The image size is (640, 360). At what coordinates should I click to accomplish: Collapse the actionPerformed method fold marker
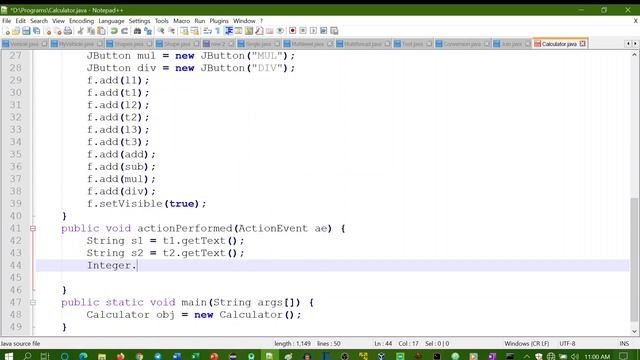[x=33, y=229]
